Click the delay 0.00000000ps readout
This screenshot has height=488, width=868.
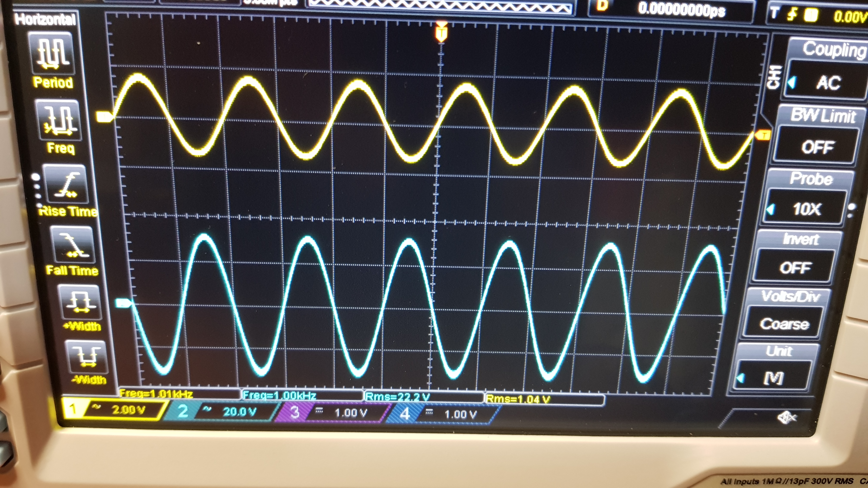click(682, 10)
